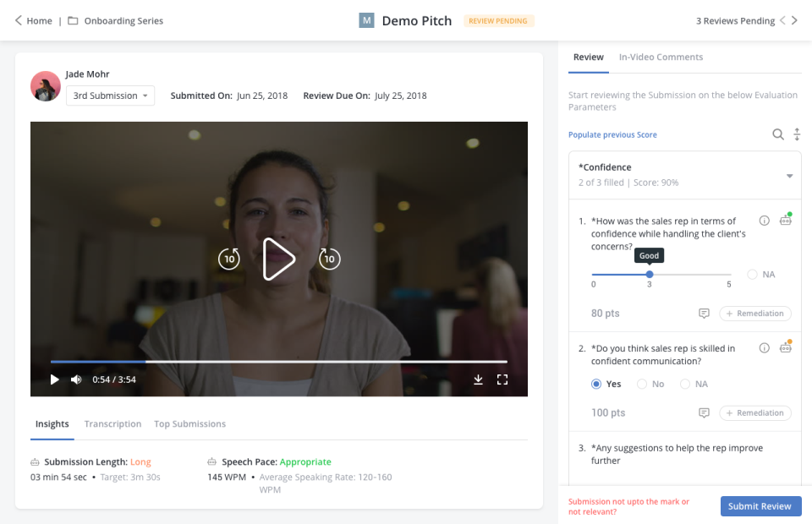Open search for evaluation parameters

tap(777, 134)
